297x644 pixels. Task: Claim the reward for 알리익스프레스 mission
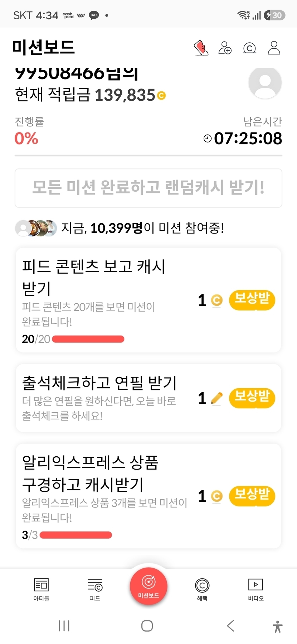click(252, 496)
